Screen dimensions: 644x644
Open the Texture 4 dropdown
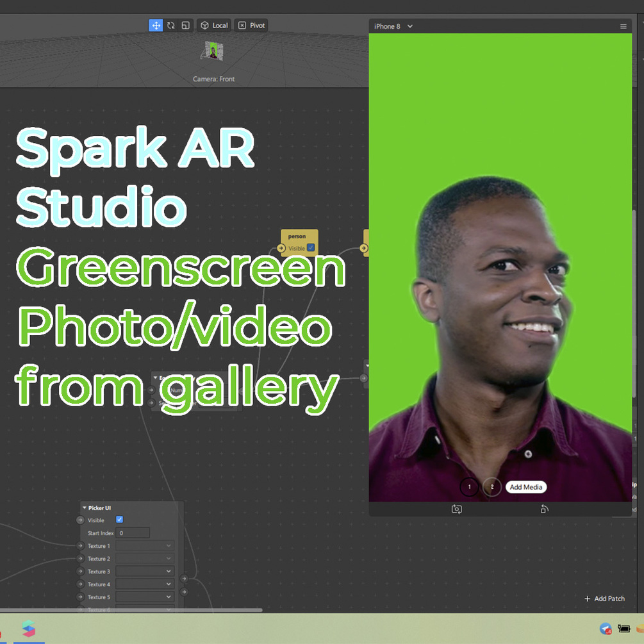pyautogui.click(x=145, y=584)
